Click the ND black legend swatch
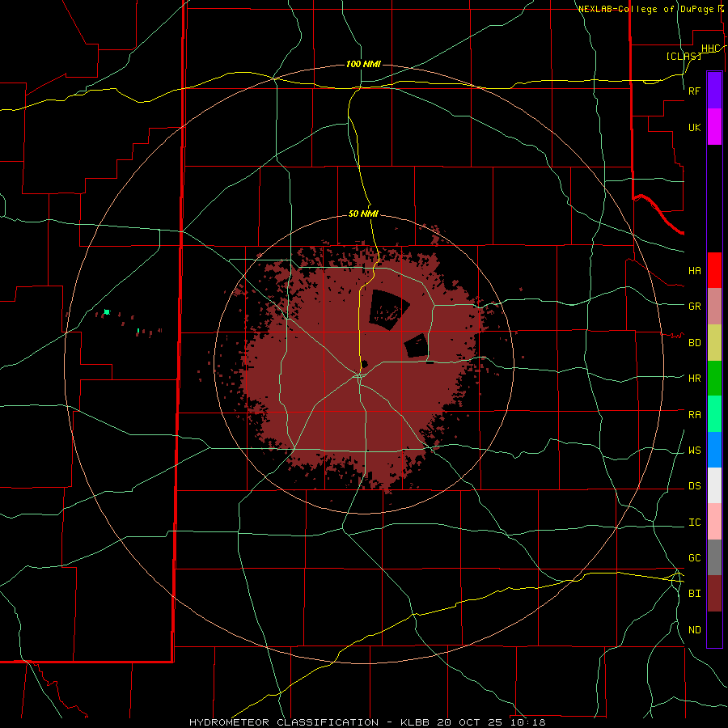 point(714,629)
